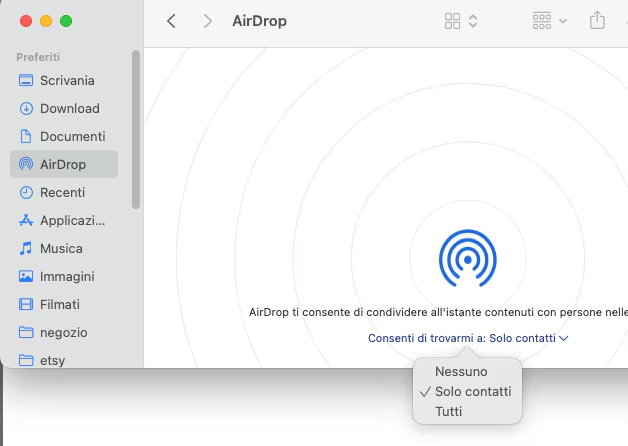Open Filmati in the sidebar
628x446 pixels.
pyautogui.click(x=60, y=305)
